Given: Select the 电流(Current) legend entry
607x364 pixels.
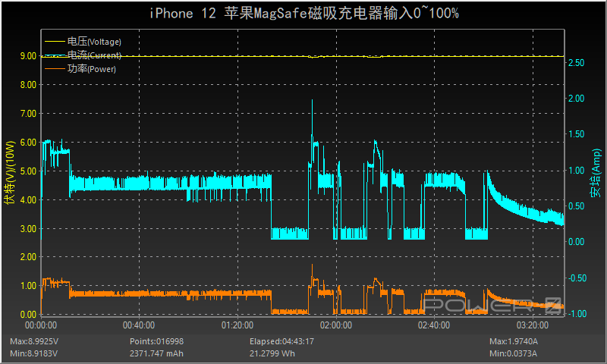Looking at the screenshot, I should tap(83, 55).
